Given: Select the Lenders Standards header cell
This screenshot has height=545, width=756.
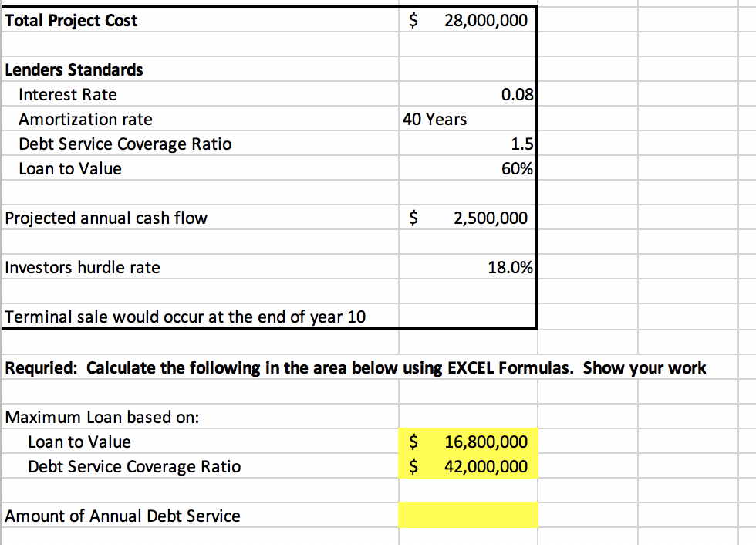Looking at the screenshot, I should pyautogui.click(x=73, y=69).
